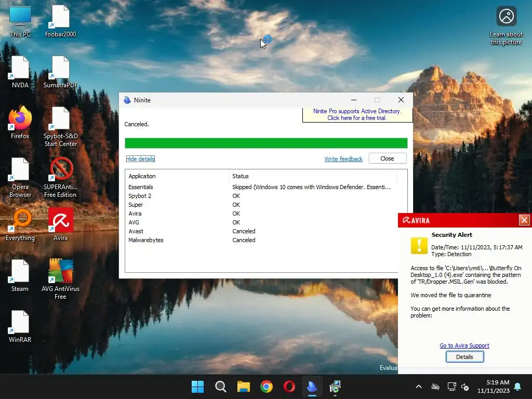Viewport: 532px width, 399px height.
Task: Select the Opera Browser desktop shortcut
Action: [20, 178]
